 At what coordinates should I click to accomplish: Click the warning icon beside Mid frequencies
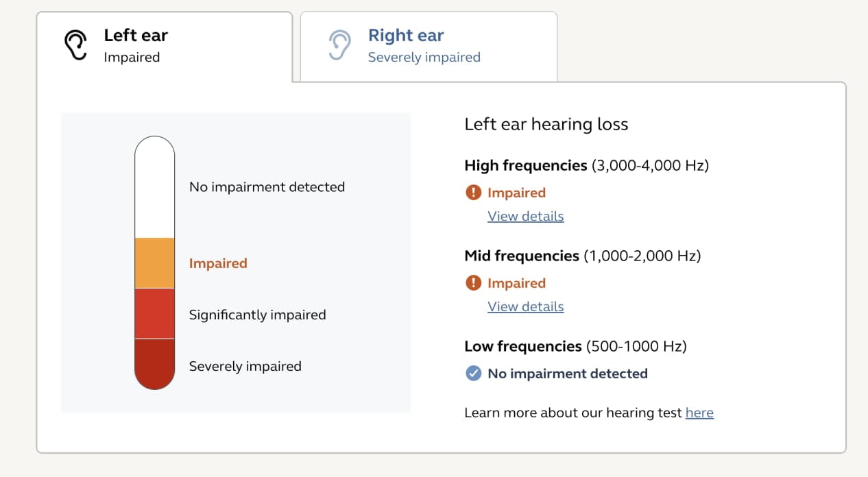[x=473, y=283]
